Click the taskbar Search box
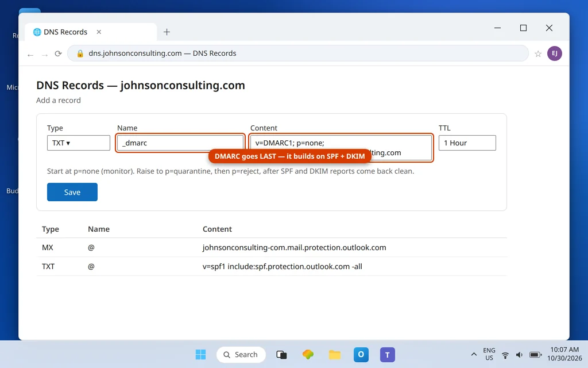588x368 pixels. pos(241,354)
